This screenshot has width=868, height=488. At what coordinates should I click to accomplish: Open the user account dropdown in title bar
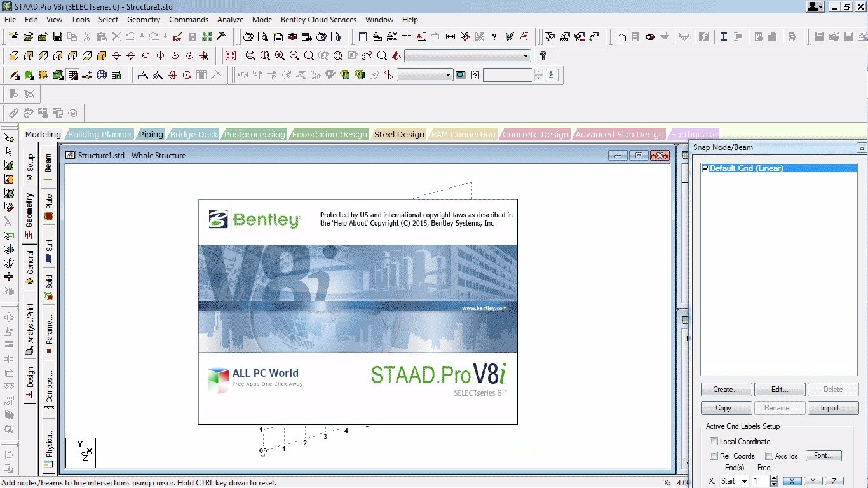[x=815, y=6]
